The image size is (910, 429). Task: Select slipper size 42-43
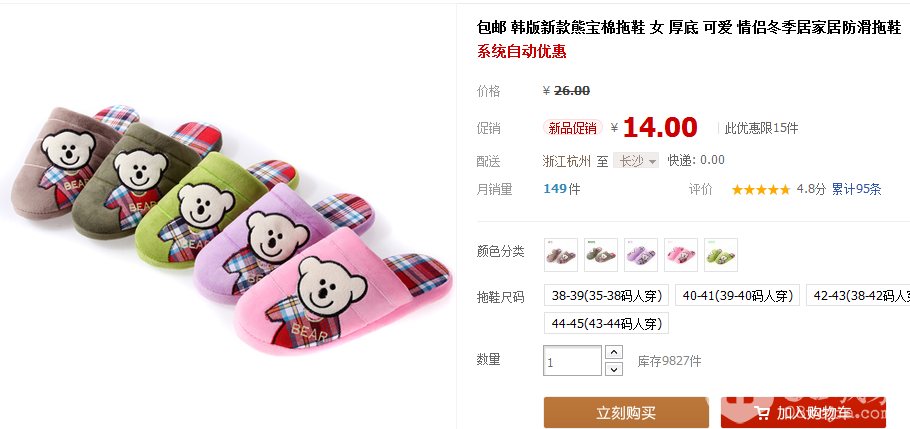coord(858,295)
